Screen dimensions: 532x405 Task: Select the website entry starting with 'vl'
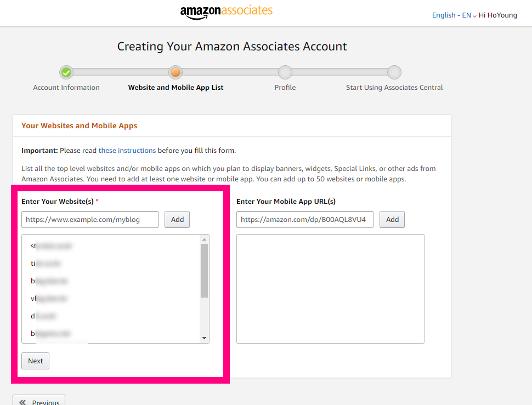(x=49, y=299)
